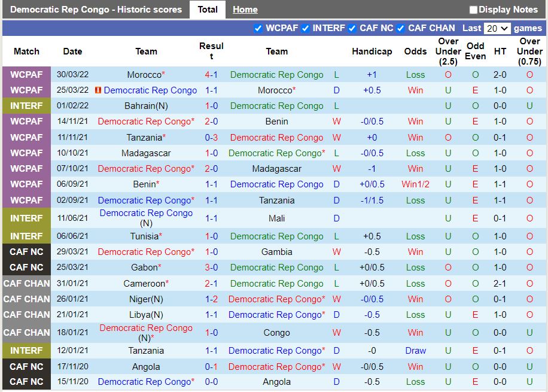548x392 pixels.
Task: Click the Congo team in 18/01/21 match
Action: tap(276, 333)
